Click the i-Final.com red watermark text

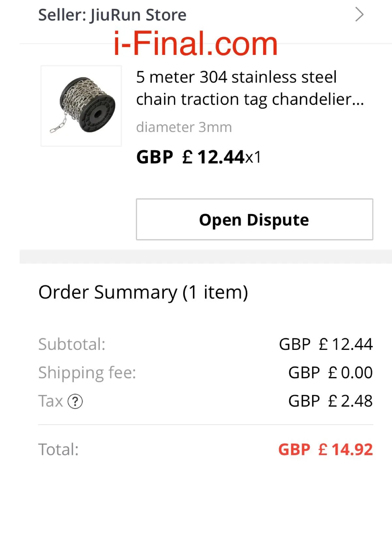[x=196, y=44]
